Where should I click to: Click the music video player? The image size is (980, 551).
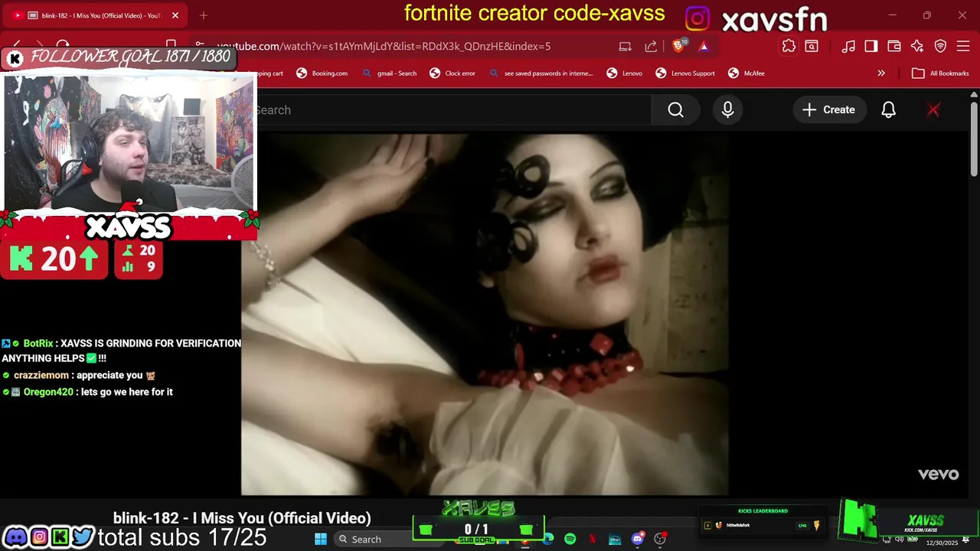[484, 315]
